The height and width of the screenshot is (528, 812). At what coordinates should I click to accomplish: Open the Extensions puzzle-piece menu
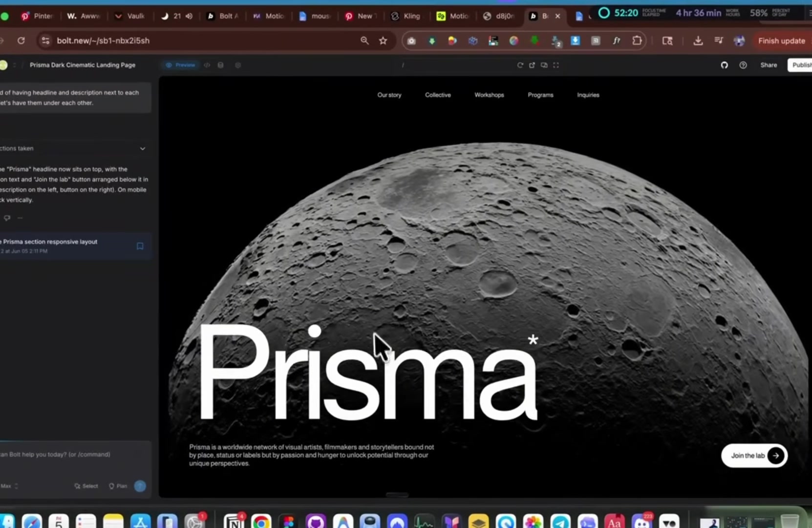pos(637,41)
